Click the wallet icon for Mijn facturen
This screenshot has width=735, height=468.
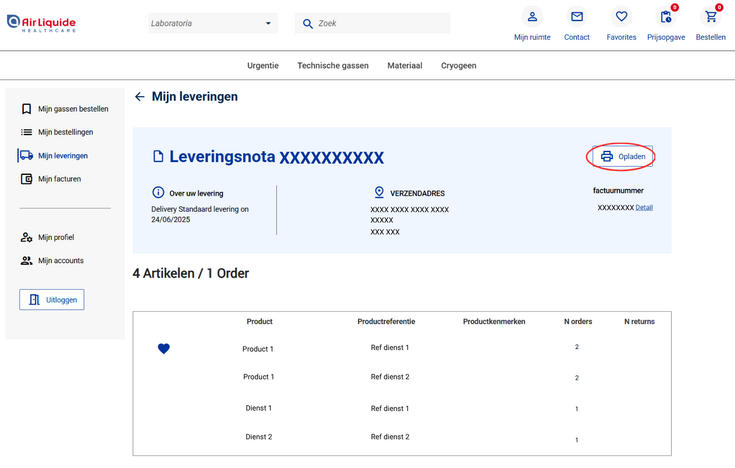26,179
